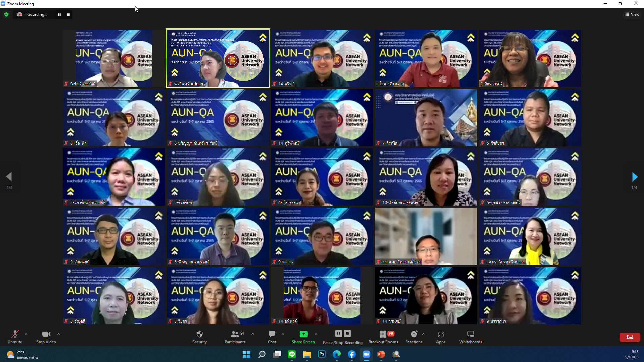Open Zoom icon in taskbar

point(366,354)
